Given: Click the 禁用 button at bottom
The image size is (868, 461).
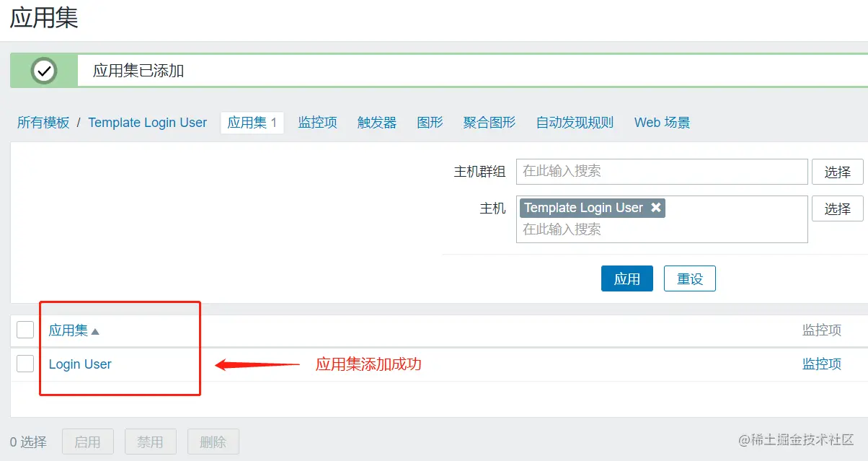Looking at the screenshot, I should 151,442.
